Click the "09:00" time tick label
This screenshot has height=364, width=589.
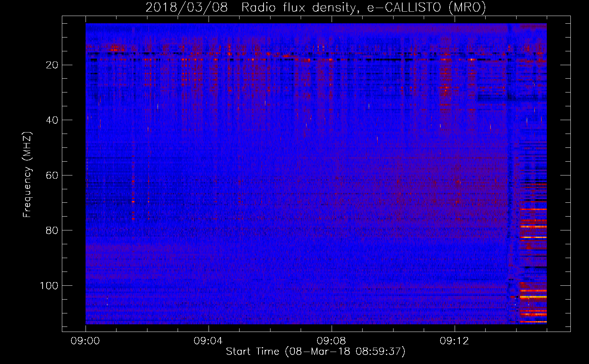86,341
